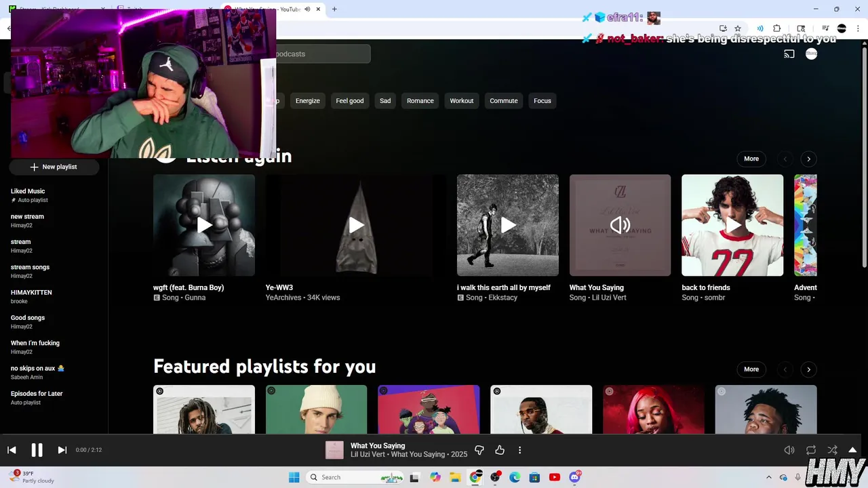Play the wgft (feat. Burna Boy) thumbnail

point(204,225)
